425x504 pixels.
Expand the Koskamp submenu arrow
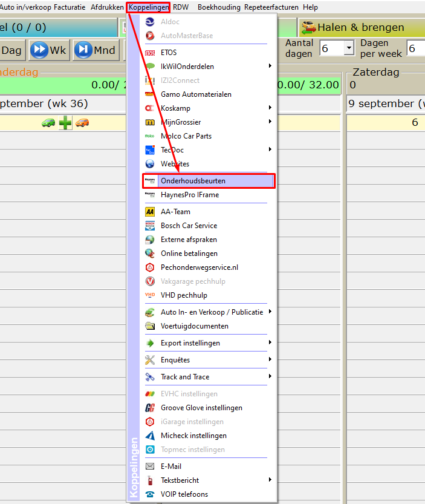coord(270,108)
